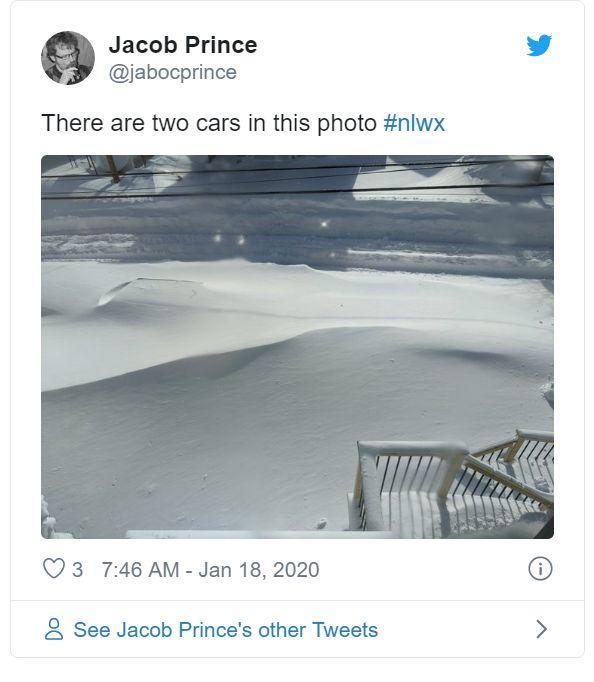
Task: Click the person silhouette icon in footer
Action: 54,629
